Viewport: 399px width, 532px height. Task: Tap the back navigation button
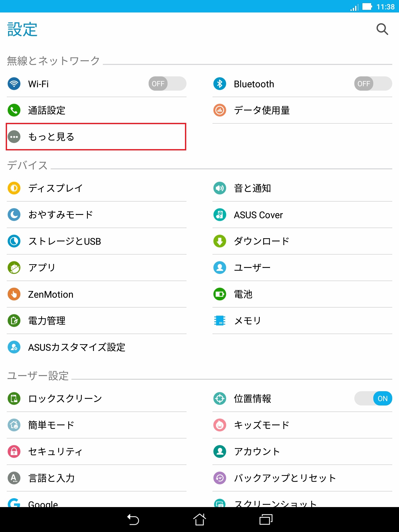[133, 520]
